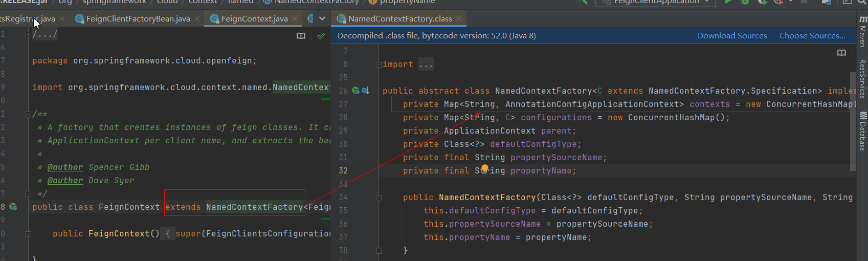Click the yellow intention lightbulb on line 32
This screenshot has height=261, width=868.
pyautogui.click(x=485, y=168)
